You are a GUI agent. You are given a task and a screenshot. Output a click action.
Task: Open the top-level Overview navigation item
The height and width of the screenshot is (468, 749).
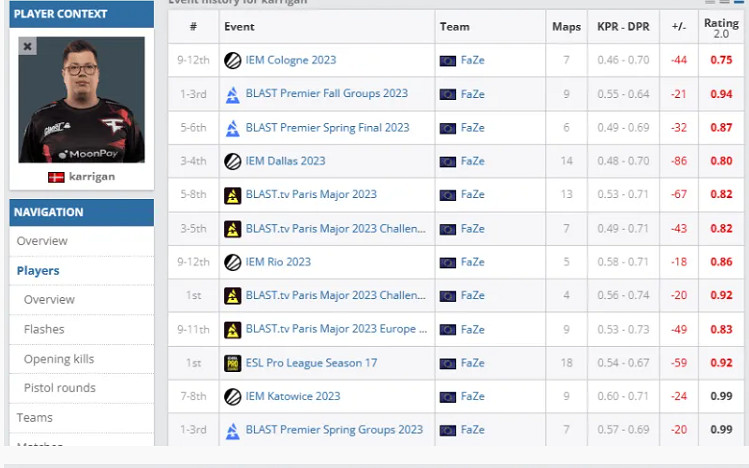(42, 241)
